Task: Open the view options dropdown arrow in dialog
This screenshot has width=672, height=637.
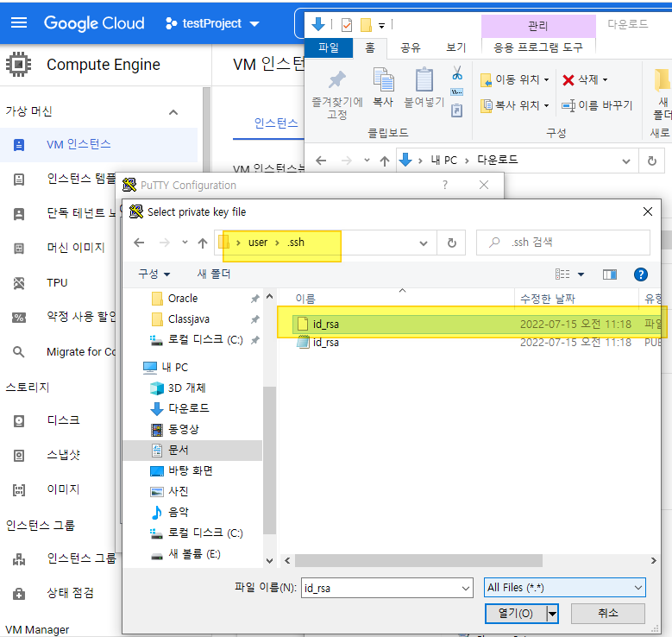Action: [x=581, y=274]
